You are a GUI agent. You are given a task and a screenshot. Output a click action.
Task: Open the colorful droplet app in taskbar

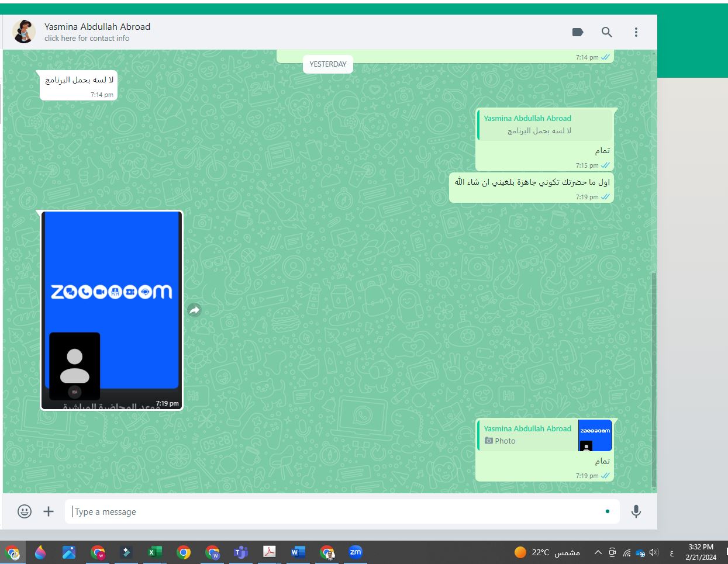coord(40,552)
